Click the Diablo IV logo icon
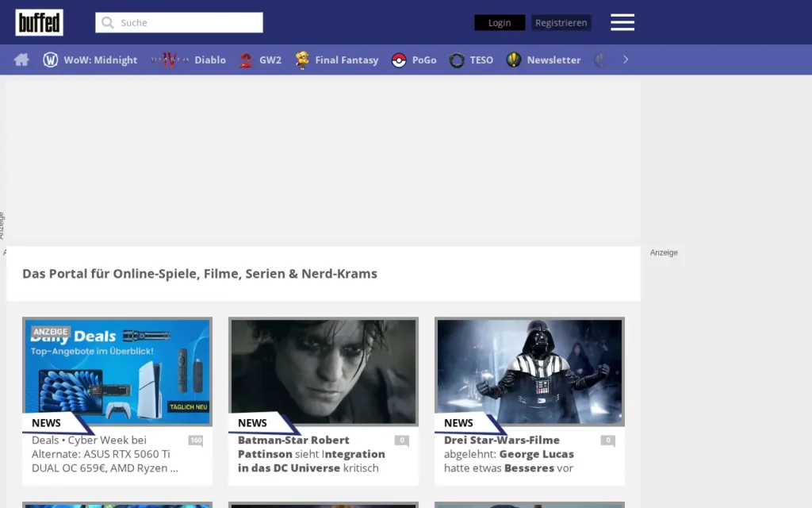This screenshot has width=812, height=508. tap(170, 60)
